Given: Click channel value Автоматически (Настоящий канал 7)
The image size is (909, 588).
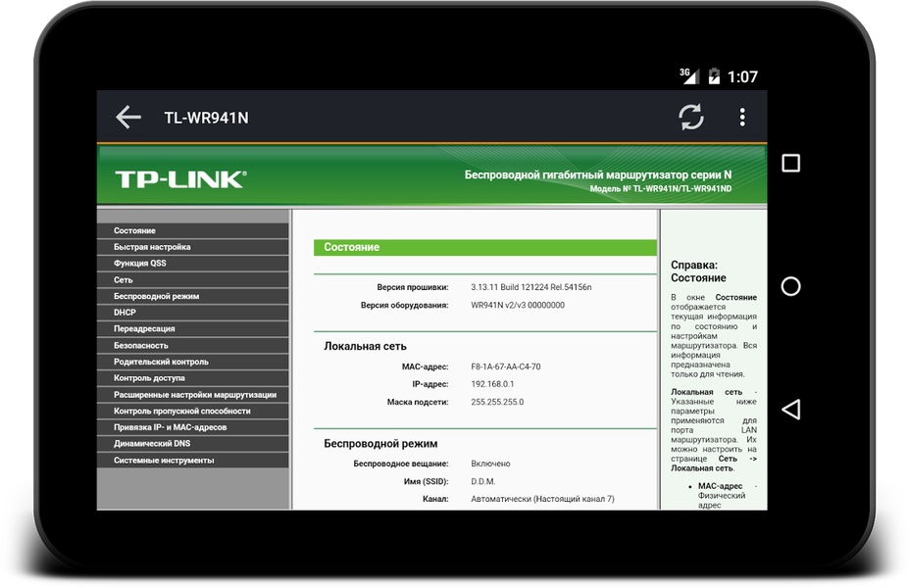Looking at the screenshot, I should (542, 499).
